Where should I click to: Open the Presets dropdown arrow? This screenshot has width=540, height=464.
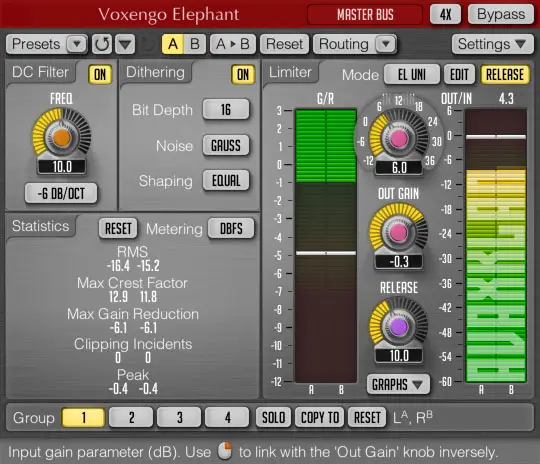(x=76, y=44)
